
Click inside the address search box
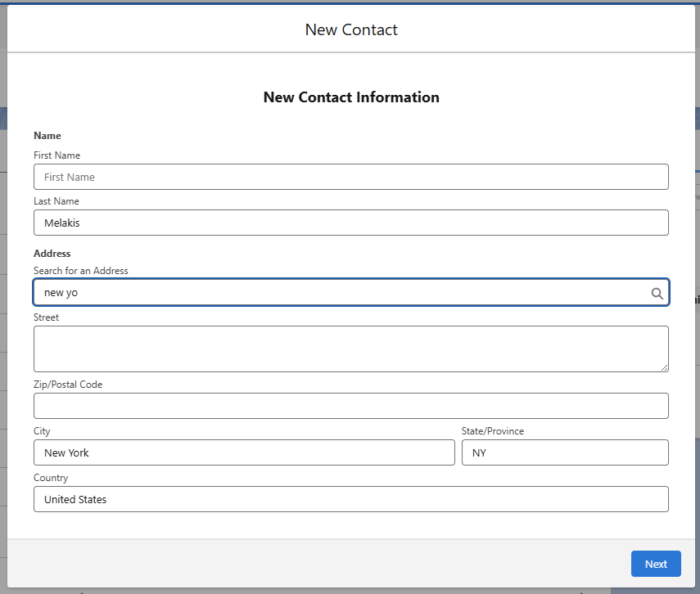(351, 292)
